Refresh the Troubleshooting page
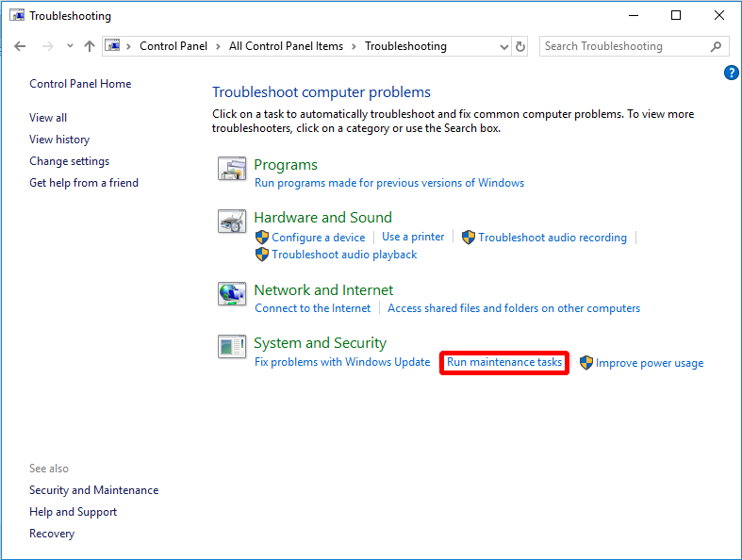 pos(520,46)
